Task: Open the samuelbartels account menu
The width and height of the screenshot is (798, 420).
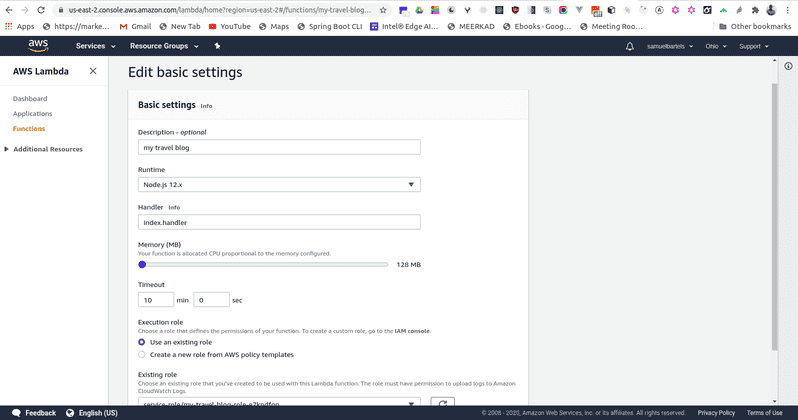Action: [670, 46]
